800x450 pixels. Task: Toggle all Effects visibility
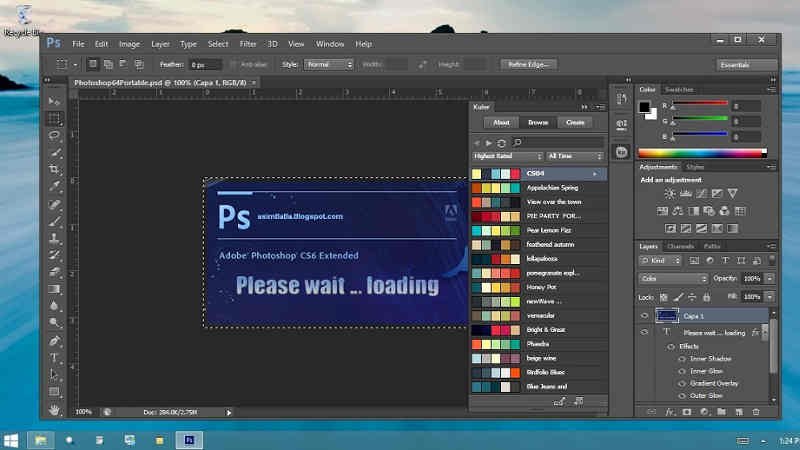pos(671,346)
